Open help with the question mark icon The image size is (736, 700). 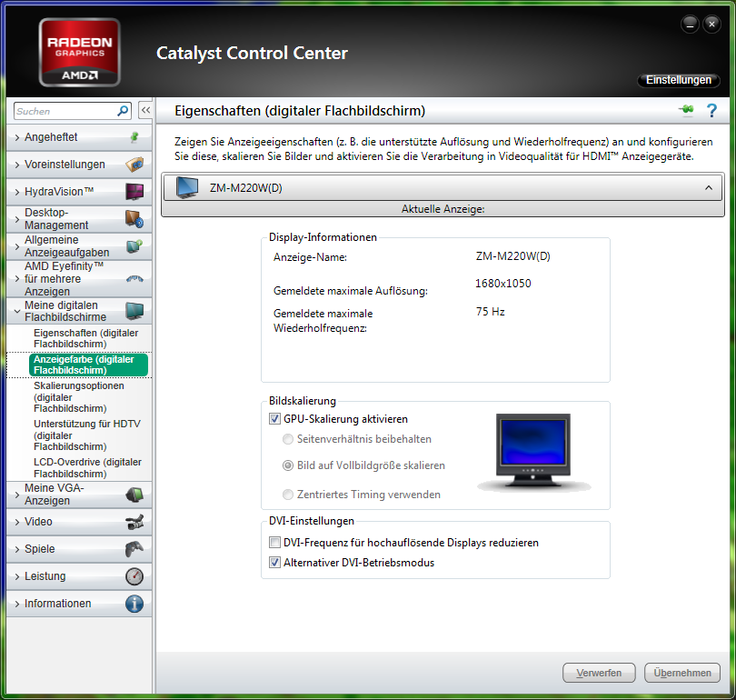(711, 110)
